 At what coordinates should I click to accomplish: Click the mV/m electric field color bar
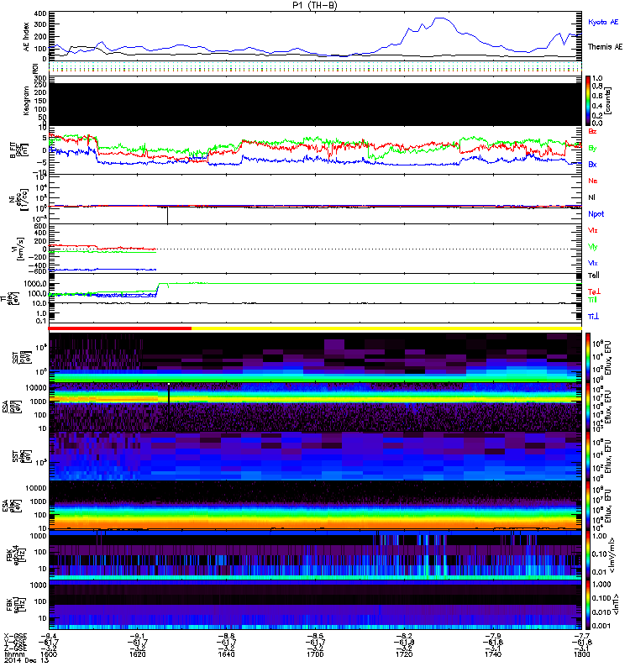click(588, 555)
